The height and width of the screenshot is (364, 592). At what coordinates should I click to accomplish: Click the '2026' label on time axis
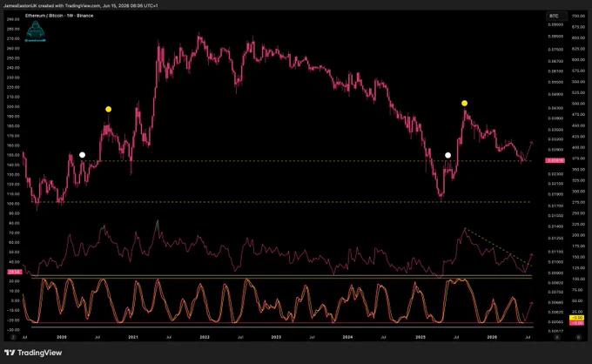(492, 337)
